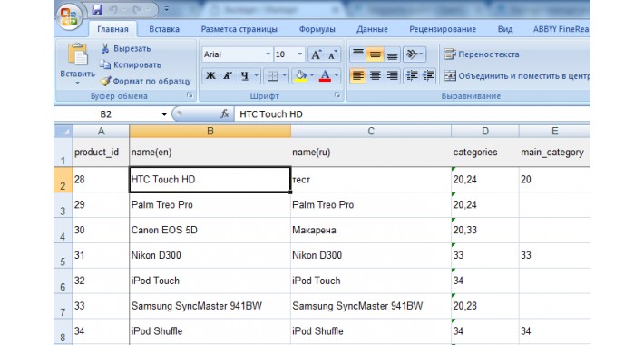Click the main_category header cell
Image resolution: width=644 pixels, height=345 pixels.
(554, 153)
